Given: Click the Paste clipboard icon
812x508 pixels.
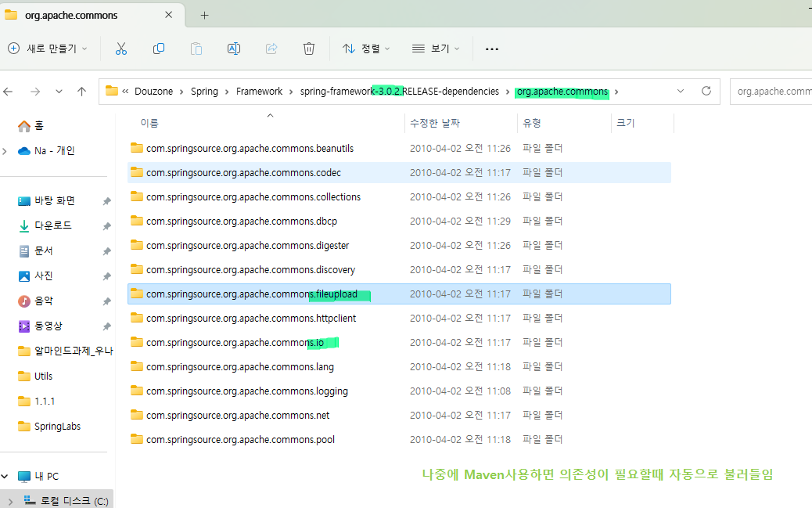Looking at the screenshot, I should [x=196, y=49].
